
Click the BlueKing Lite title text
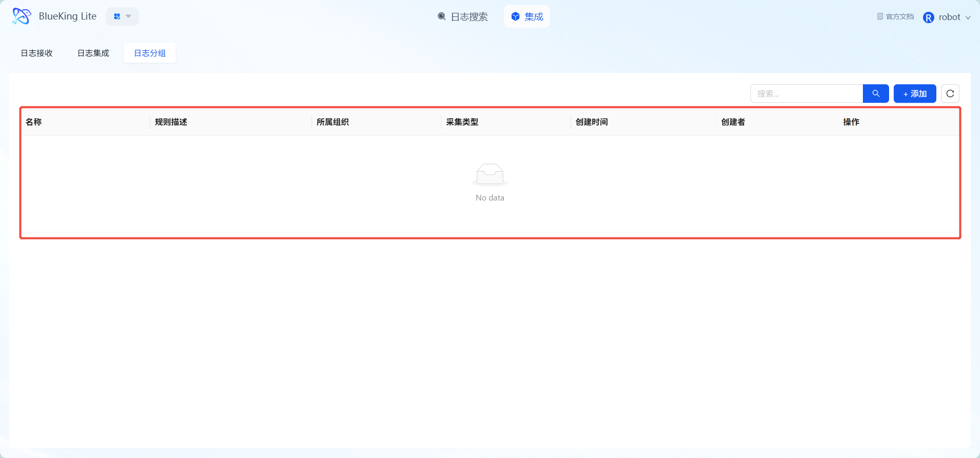click(68, 16)
